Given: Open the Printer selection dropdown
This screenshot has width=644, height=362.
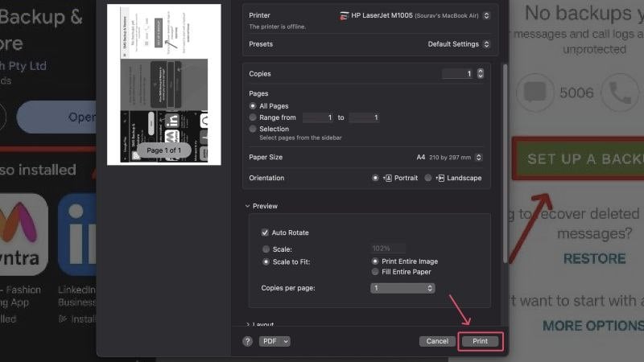Looking at the screenshot, I should tap(415, 15).
